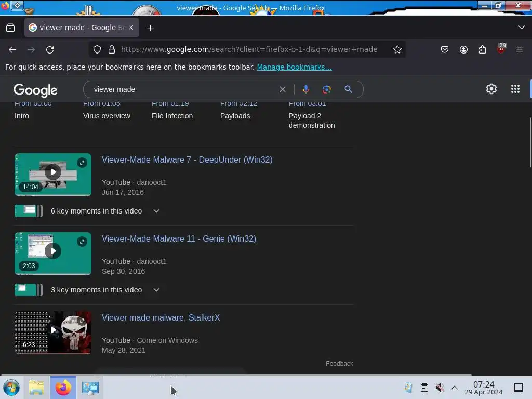Start voice search with the microphone
The height and width of the screenshot is (399, 532).
point(305,89)
